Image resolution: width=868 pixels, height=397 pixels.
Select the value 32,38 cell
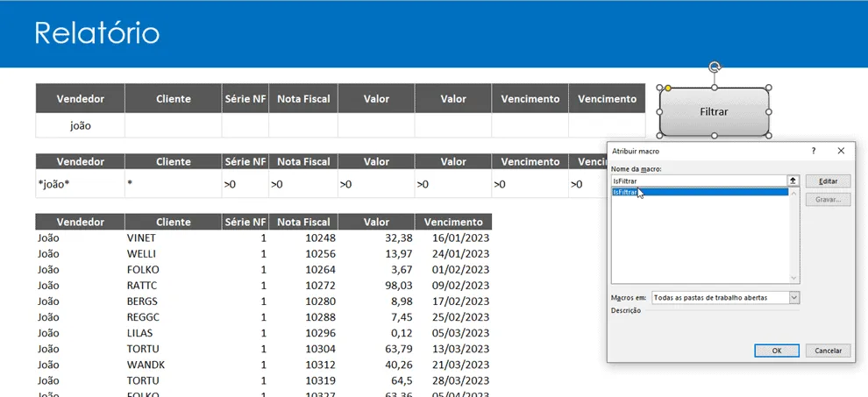(x=376, y=238)
